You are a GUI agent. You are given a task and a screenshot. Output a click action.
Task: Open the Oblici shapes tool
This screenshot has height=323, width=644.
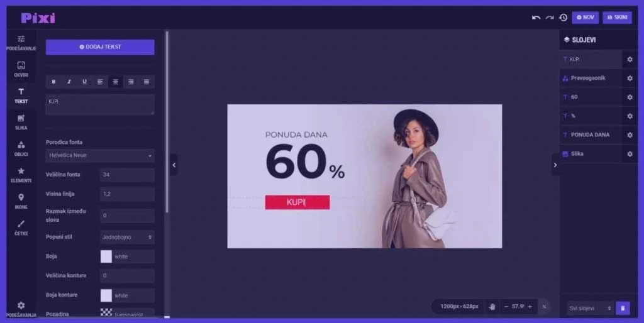tap(21, 148)
